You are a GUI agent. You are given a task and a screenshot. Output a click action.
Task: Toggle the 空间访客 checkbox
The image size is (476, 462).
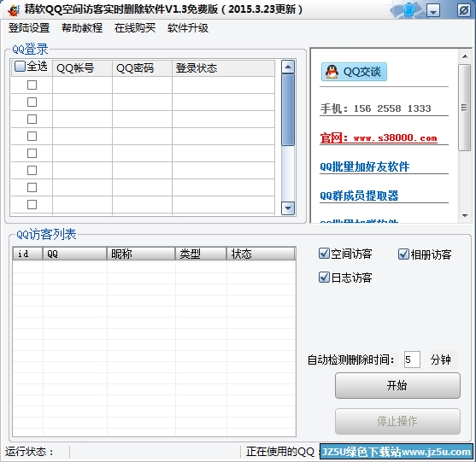point(324,254)
